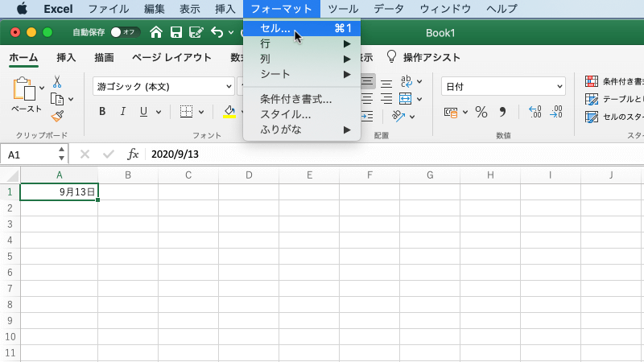
Task: Click Merge and Center icon
Action: (406, 98)
